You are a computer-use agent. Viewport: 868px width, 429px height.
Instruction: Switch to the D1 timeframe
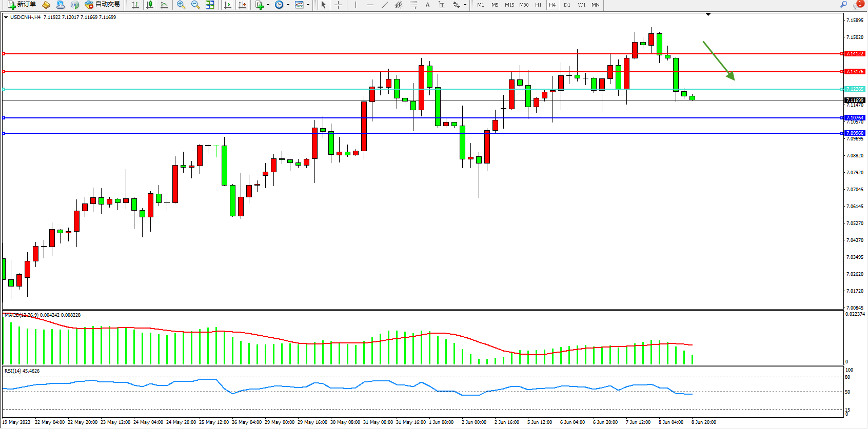567,5
